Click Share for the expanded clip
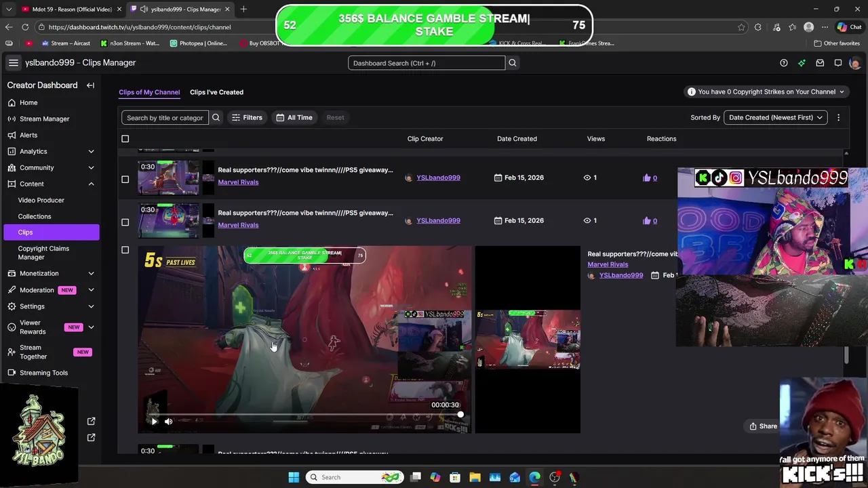Screen dimensions: 868x488 (763, 426)
